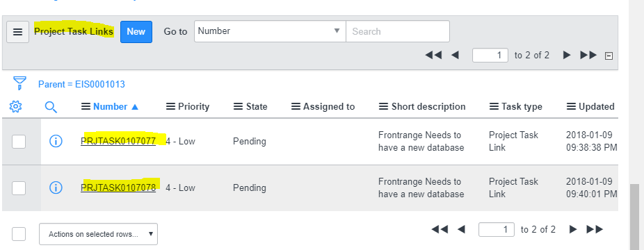
Task: Collapse the list with minus toggle
Action: pos(609,56)
